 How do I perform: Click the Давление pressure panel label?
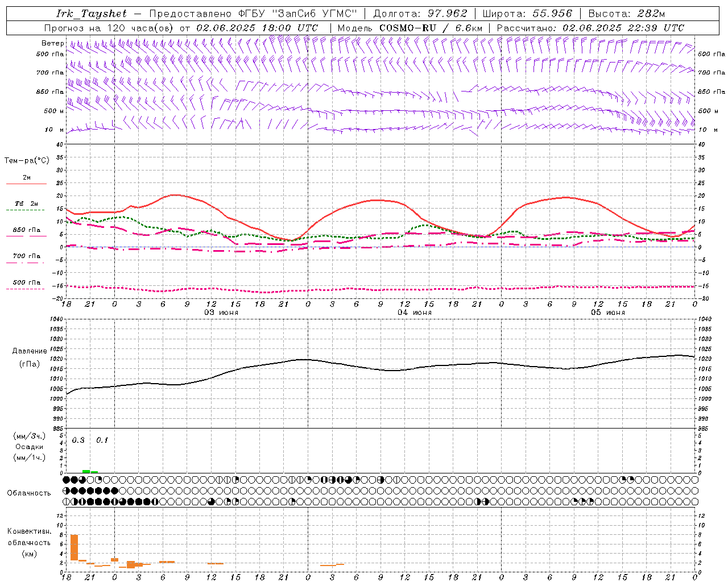tap(30, 351)
